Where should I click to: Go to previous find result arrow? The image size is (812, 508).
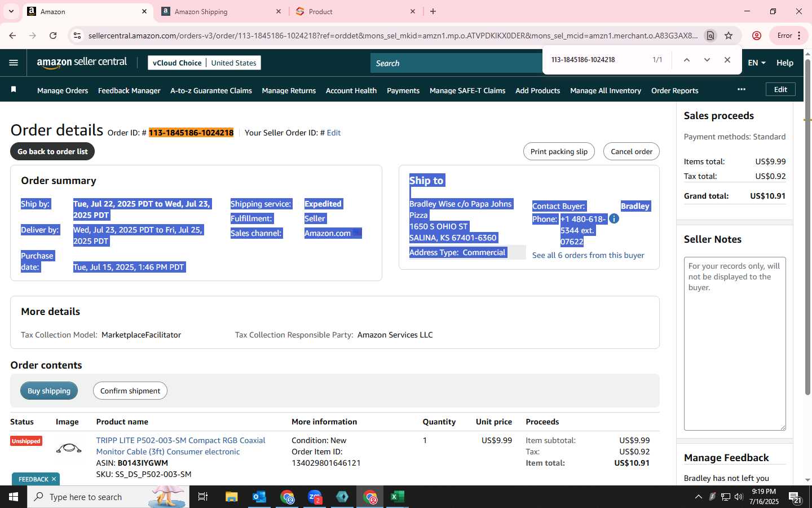(686, 60)
